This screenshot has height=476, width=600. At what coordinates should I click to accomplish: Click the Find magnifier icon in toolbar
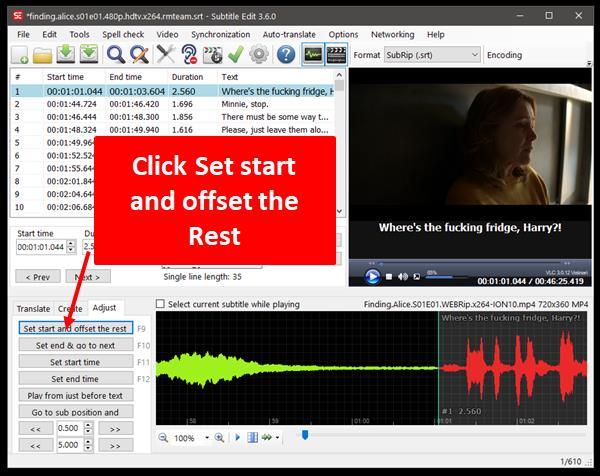[116, 55]
